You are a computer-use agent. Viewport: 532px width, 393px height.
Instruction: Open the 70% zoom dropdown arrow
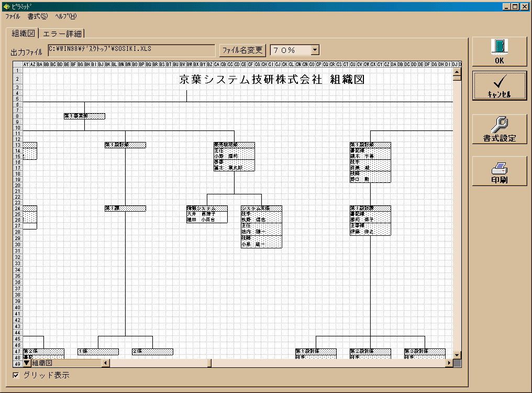point(315,50)
